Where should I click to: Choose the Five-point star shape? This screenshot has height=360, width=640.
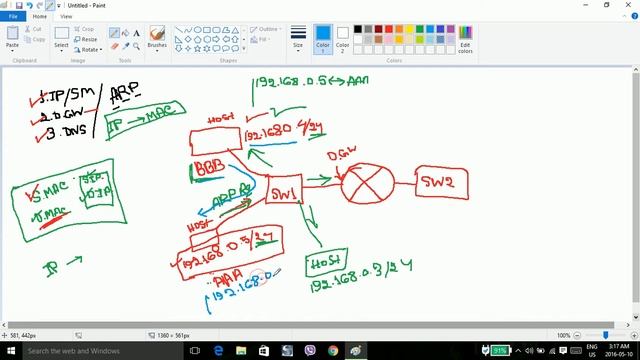(198, 49)
